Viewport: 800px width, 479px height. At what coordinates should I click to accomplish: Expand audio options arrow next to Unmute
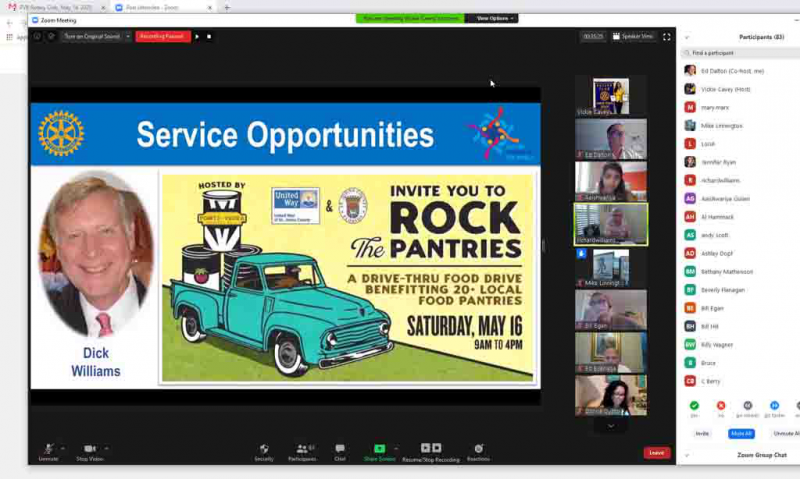[62, 448]
